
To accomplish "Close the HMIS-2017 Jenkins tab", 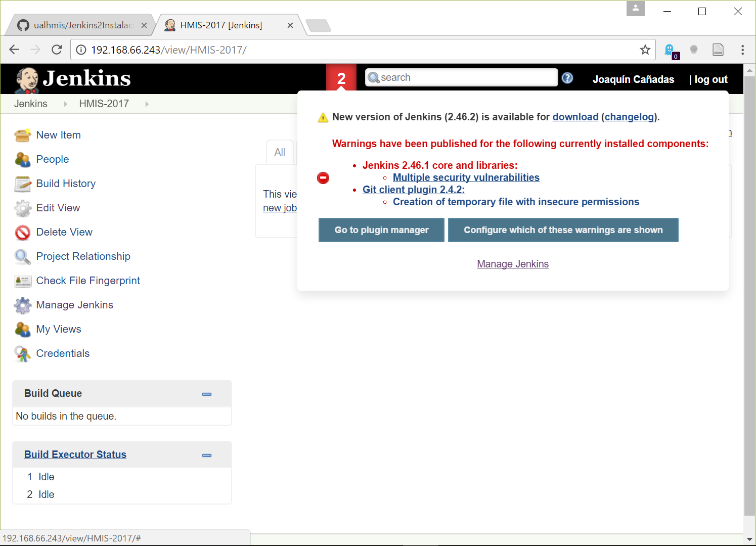I will coord(290,25).
